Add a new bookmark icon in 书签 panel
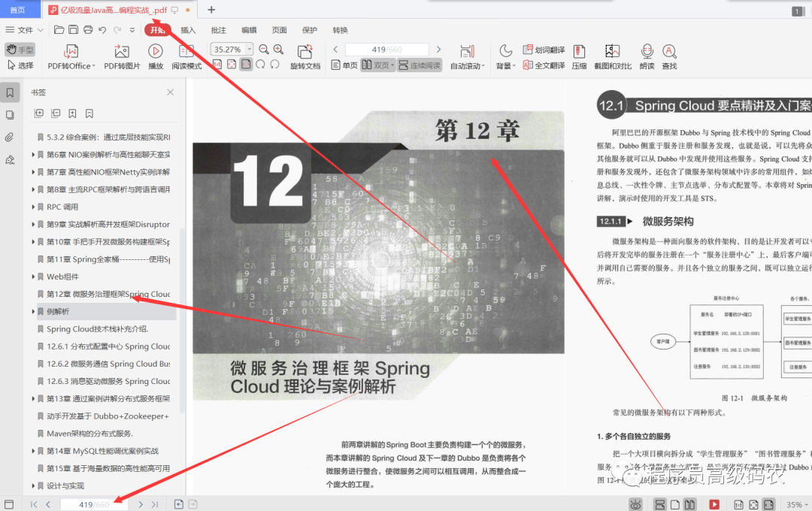Image resolution: width=812 pixels, height=511 pixels. (72, 113)
